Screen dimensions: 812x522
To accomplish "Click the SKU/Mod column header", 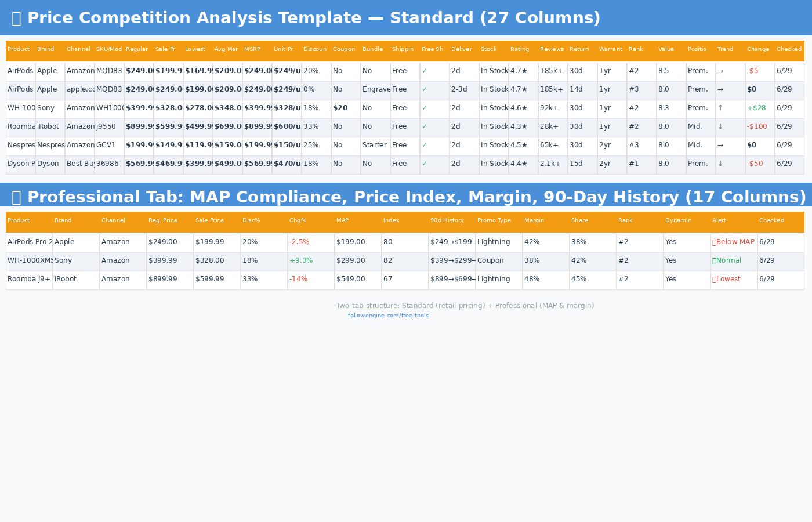I will (109, 49).
